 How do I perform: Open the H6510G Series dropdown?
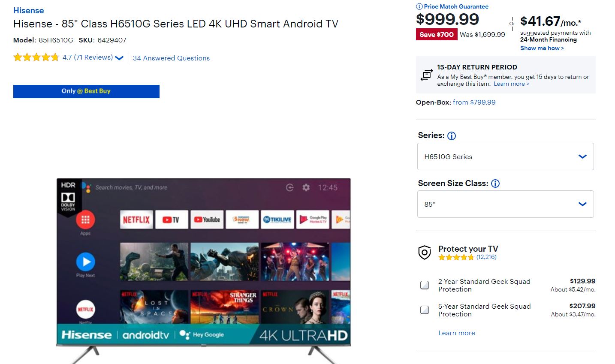click(x=505, y=156)
